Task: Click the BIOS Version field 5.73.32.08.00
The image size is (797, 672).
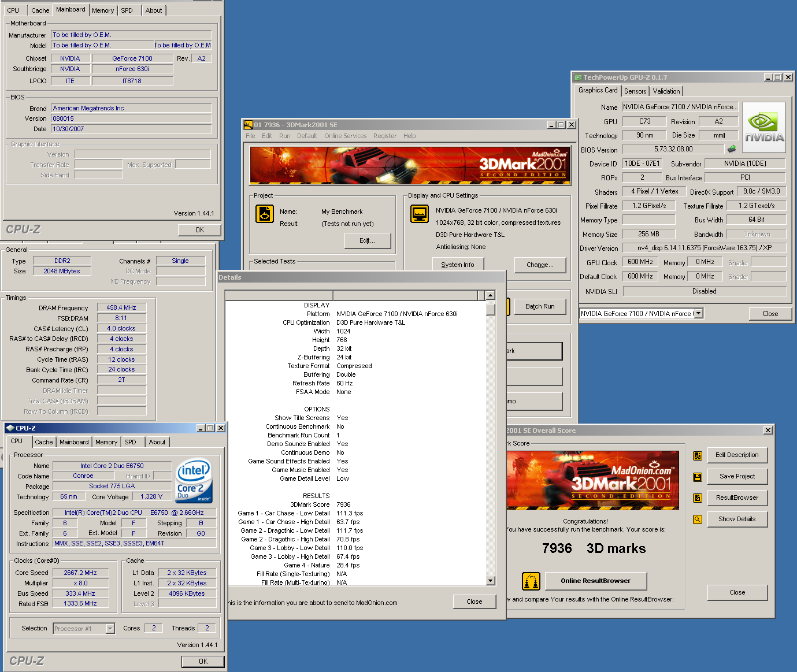Action: (x=673, y=148)
